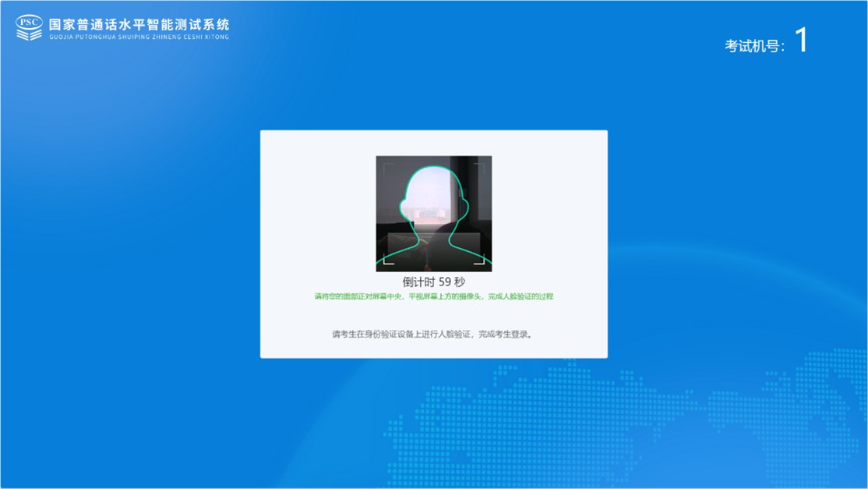Click the PSC logo icon
The image size is (868, 489).
point(29,27)
